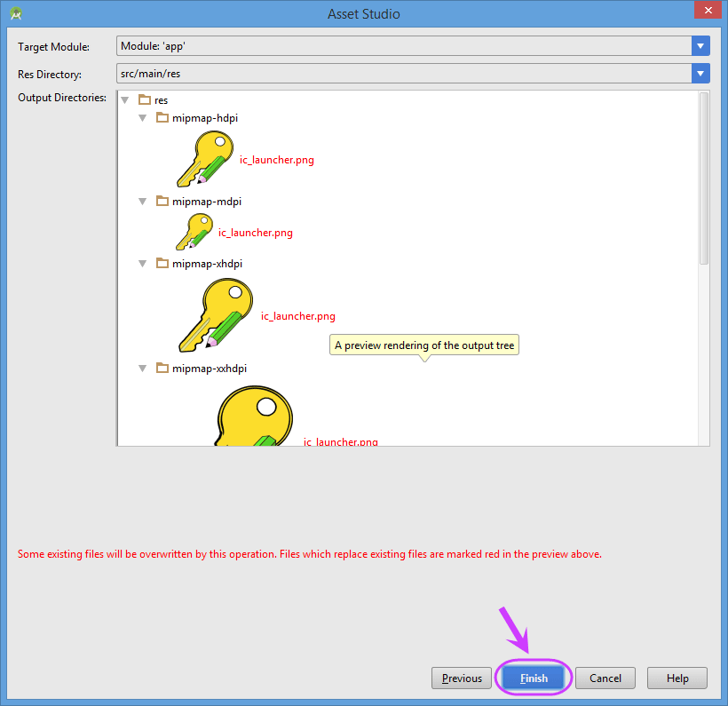Click the Android Studio icon in title bar

pos(16,13)
